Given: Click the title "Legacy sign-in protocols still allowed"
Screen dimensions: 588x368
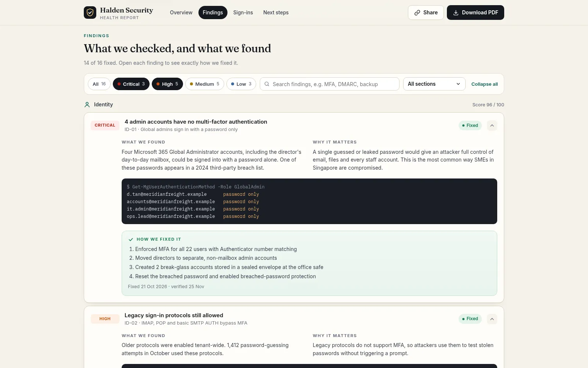Looking at the screenshot, I should click(174, 315).
